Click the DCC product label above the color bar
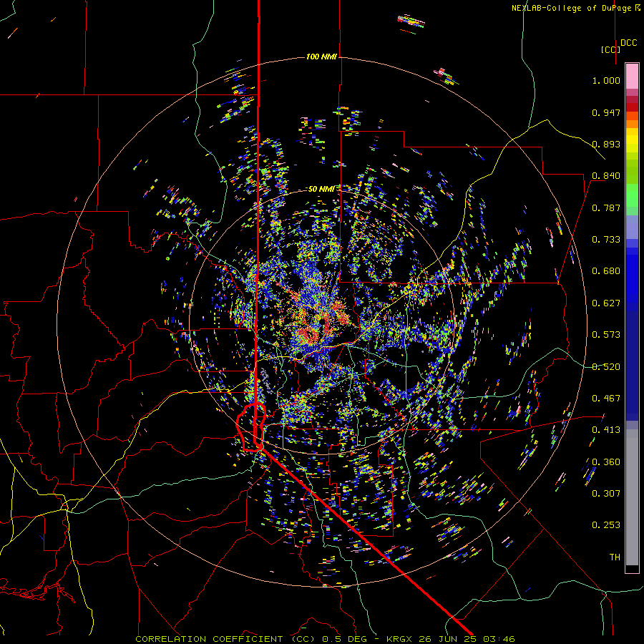This screenshot has width=644, height=644. [x=629, y=43]
